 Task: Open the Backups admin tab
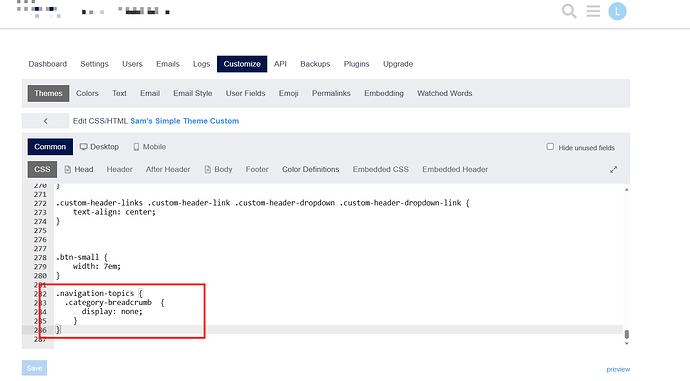click(x=315, y=64)
